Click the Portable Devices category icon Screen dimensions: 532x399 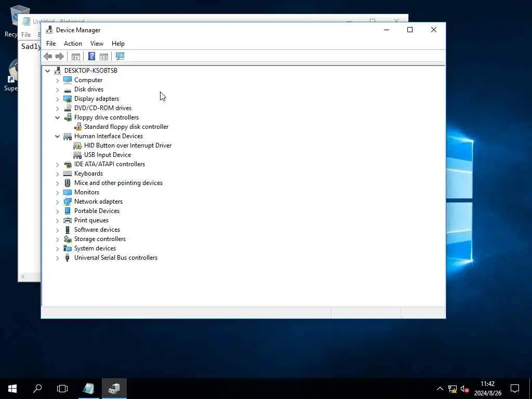point(68,211)
